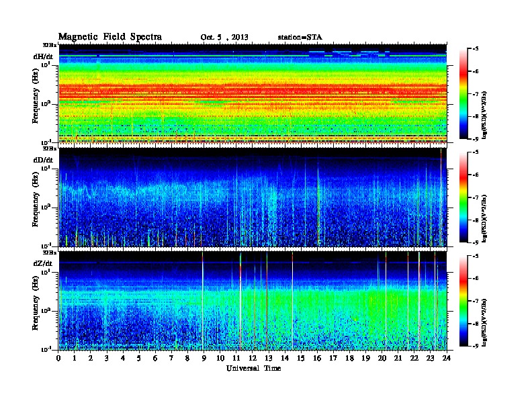Viewport: 532px width, 411px height.
Task: Click inside the dZ/dt spectrogram plot
Action: [x=253, y=301]
